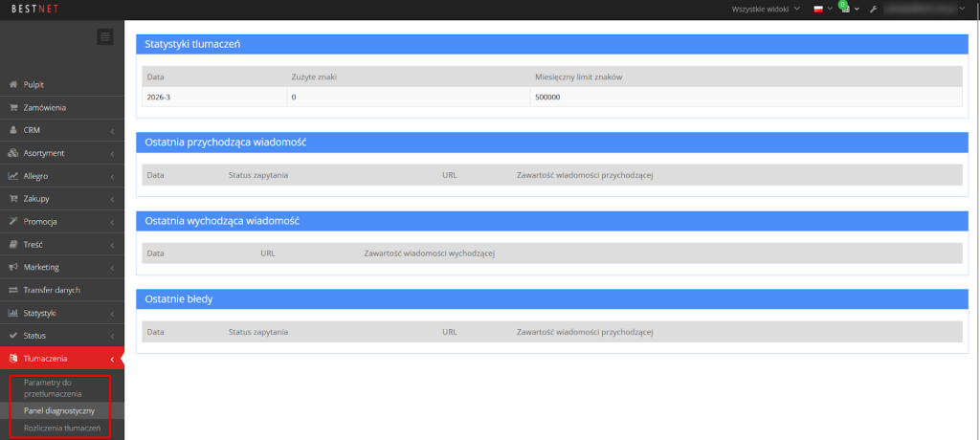
Task: Click the 500000 limit value cell
Action: coord(746,98)
